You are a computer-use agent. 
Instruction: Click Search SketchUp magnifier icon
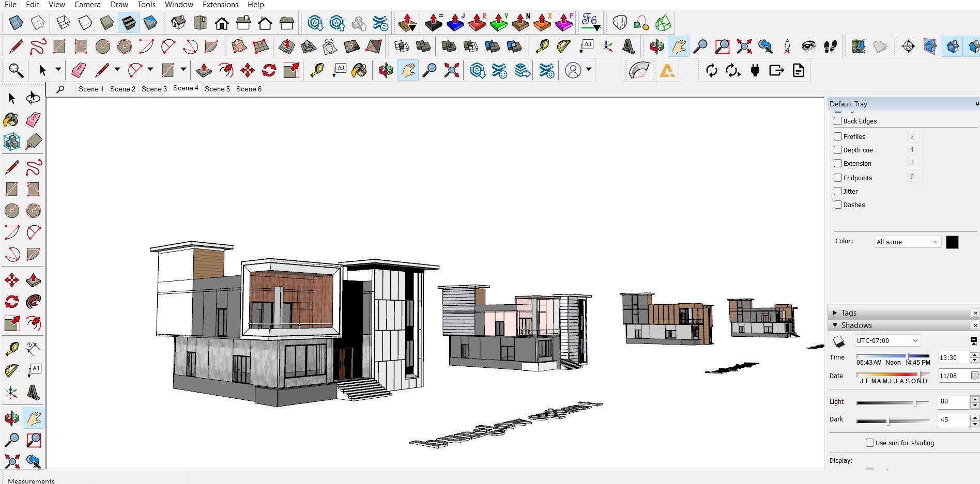pos(16,70)
